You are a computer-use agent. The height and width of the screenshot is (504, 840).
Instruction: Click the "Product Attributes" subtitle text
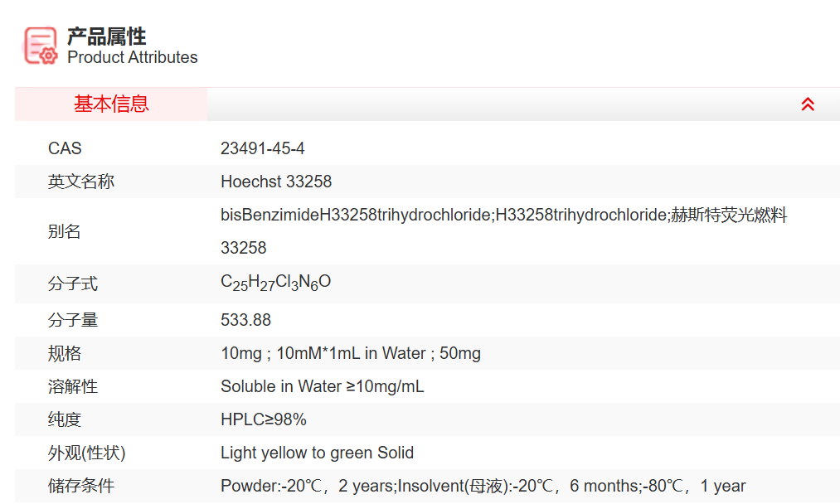(133, 57)
